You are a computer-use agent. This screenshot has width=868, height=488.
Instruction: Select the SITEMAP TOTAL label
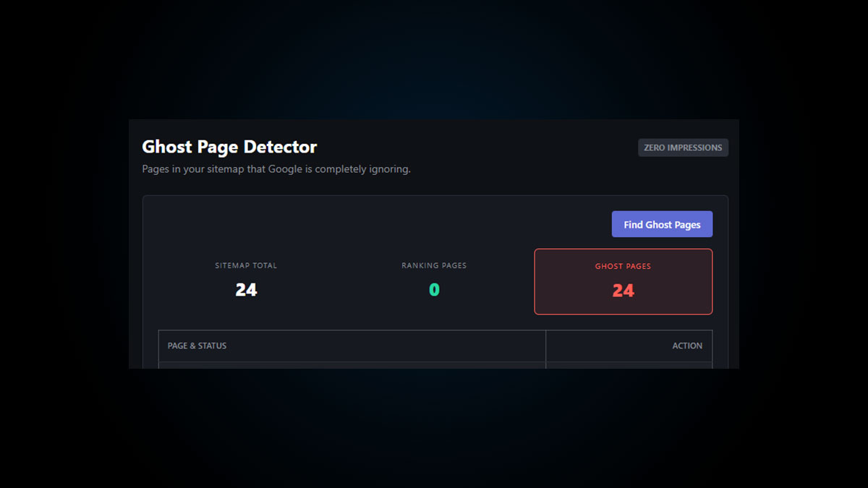[x=246, y=265]
